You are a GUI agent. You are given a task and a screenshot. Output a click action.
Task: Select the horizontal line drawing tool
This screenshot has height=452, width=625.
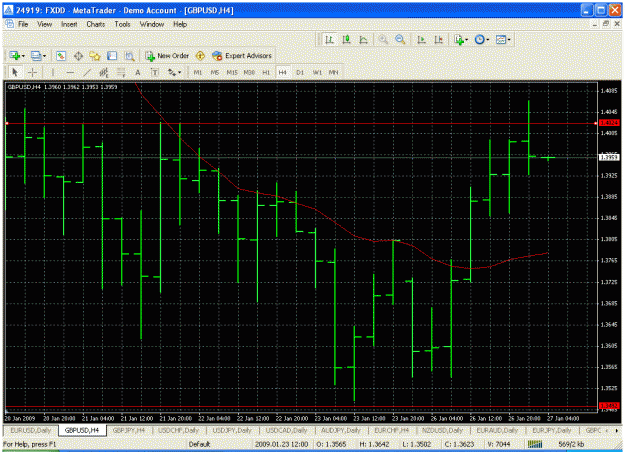click(70, 72)
